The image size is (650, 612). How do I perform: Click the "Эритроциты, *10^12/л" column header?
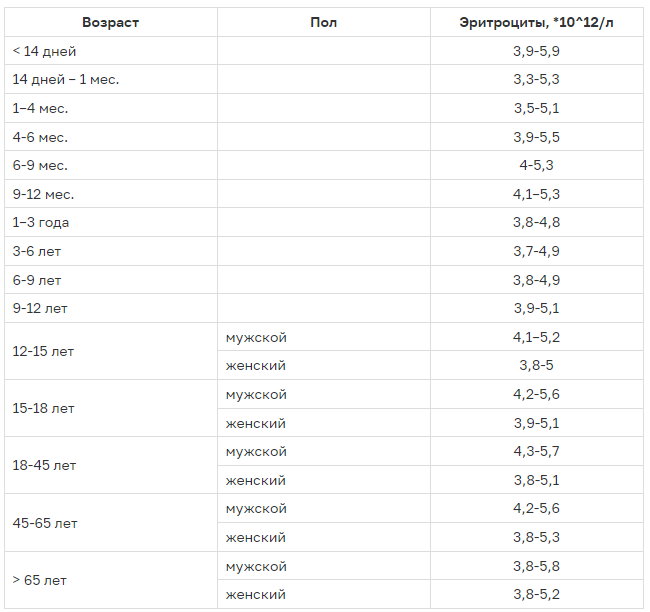coord(536,22)
